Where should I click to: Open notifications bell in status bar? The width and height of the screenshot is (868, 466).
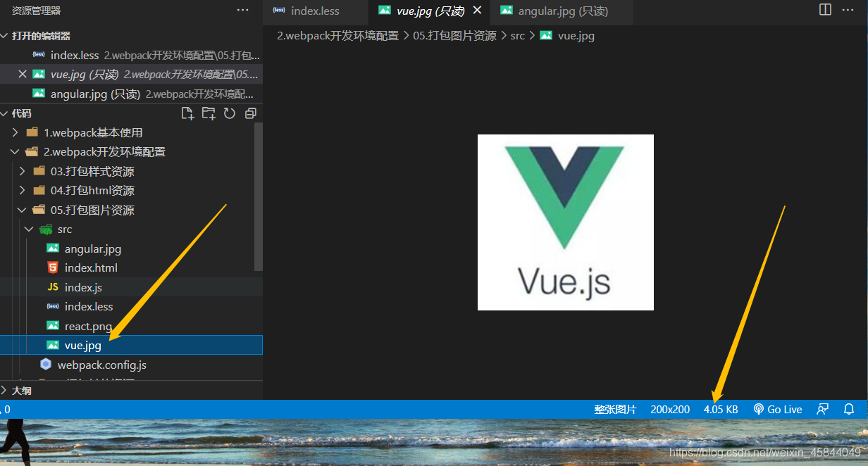click(849, 409)
